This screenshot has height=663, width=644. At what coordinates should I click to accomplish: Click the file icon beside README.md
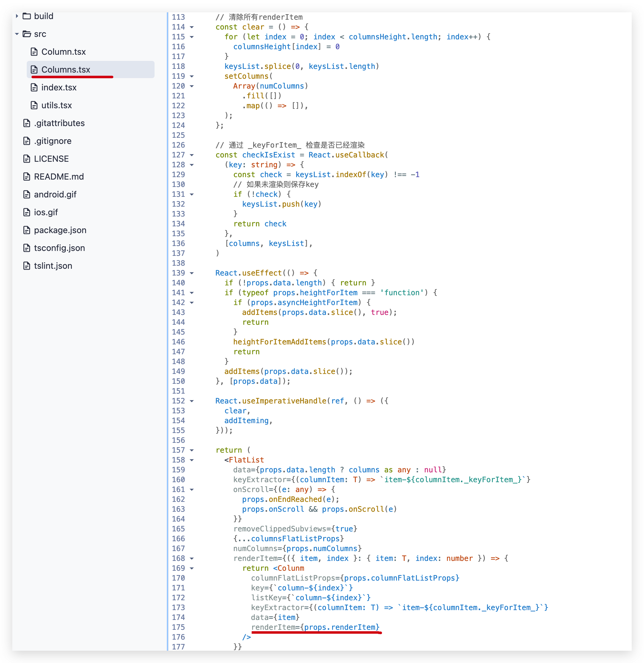[x=27, y=176]
